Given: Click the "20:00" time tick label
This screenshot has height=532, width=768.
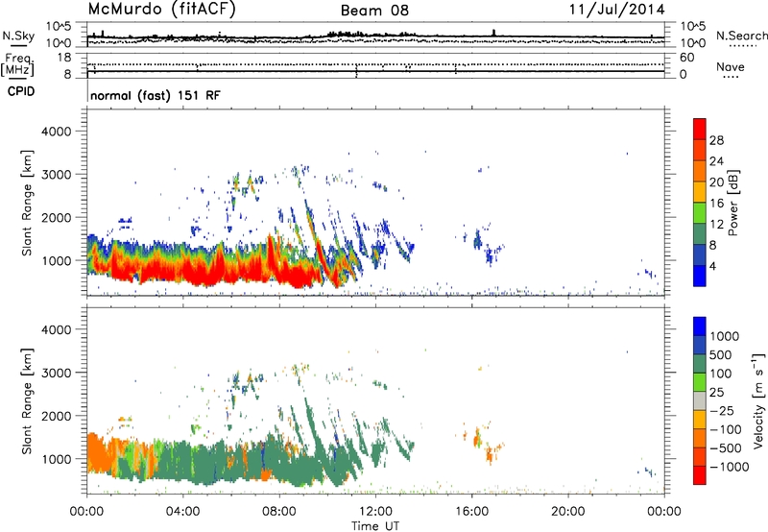Looking at the screenshot, I should [567, 512].
